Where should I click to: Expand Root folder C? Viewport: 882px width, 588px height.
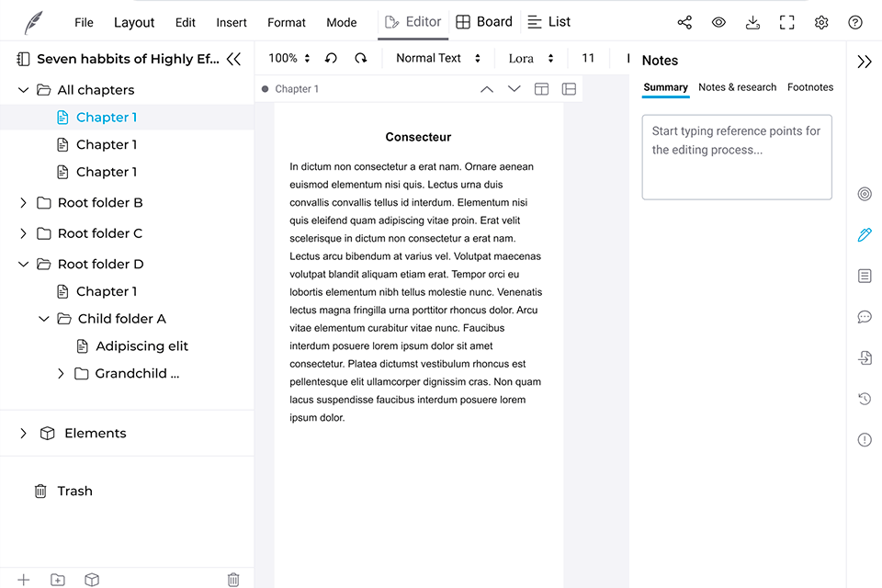pos(23,233)
